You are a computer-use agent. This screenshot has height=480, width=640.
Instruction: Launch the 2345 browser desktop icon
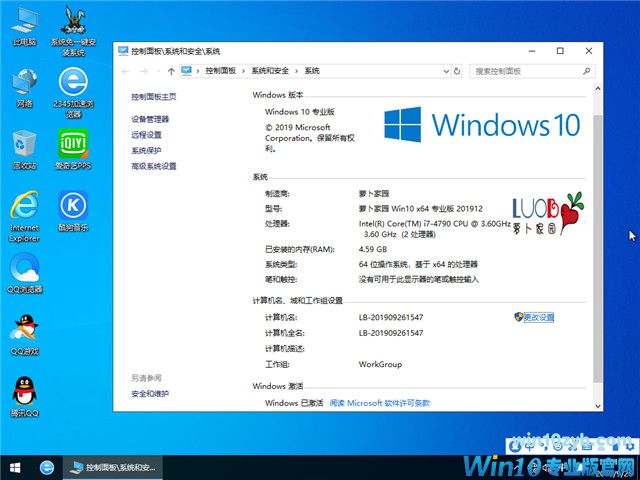click(73, 92)
